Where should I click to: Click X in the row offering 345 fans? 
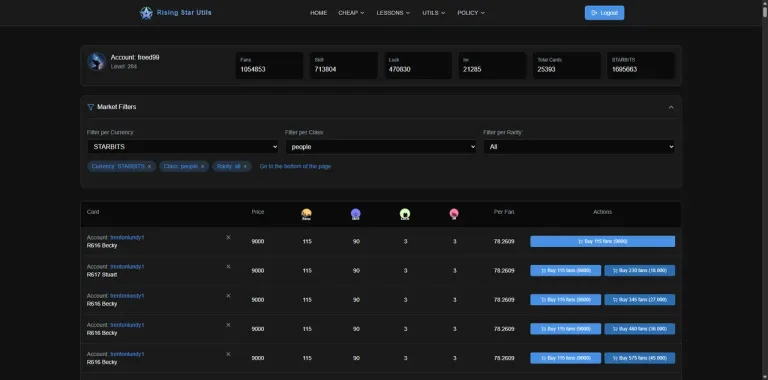pyautogui.click(x=228, y=296)
